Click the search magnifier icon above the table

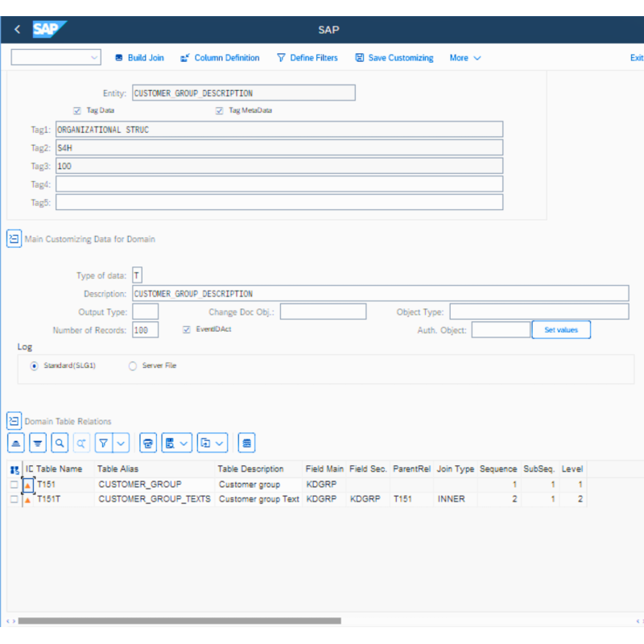click(x=60, y=443)
